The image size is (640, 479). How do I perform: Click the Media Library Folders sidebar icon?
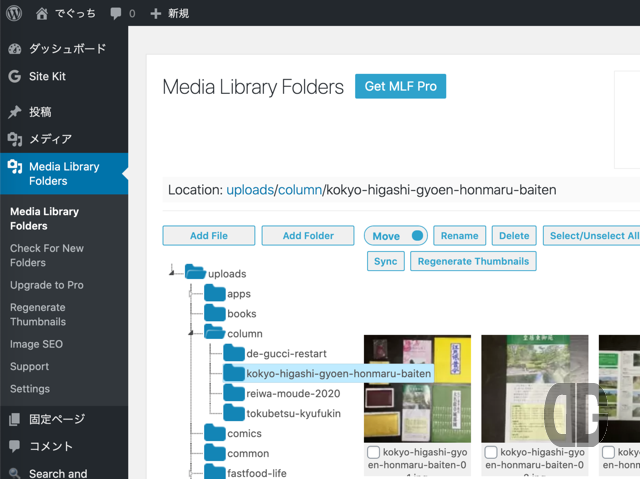[x=15, y=166]
